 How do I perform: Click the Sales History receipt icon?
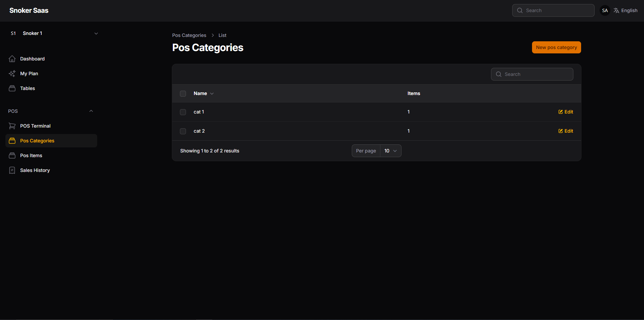tap(12, 170)
